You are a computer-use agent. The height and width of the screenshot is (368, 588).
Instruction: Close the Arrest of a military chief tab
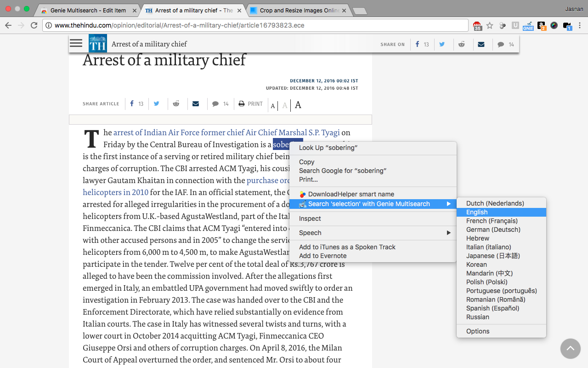point(239,10)
